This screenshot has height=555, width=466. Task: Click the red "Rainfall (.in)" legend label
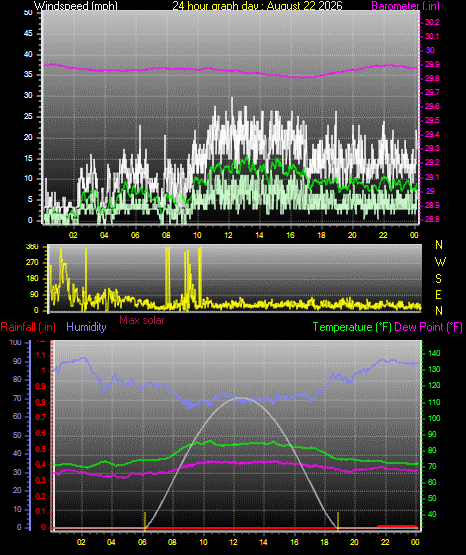(28, 327)
